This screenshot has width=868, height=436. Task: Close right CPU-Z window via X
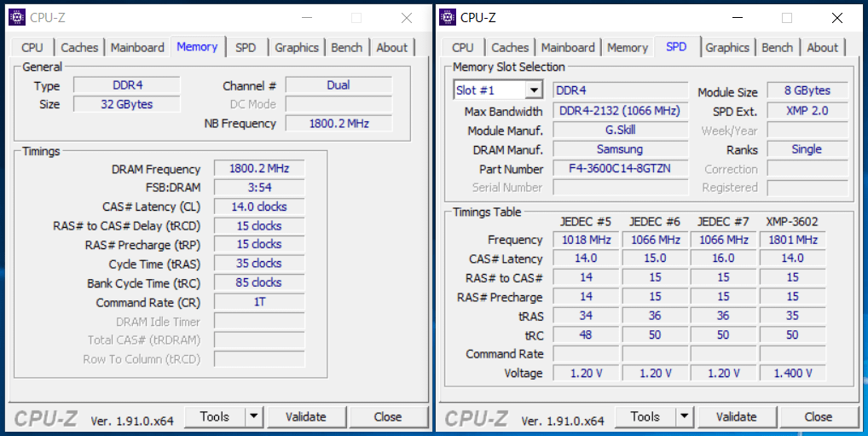coord(837,18)
